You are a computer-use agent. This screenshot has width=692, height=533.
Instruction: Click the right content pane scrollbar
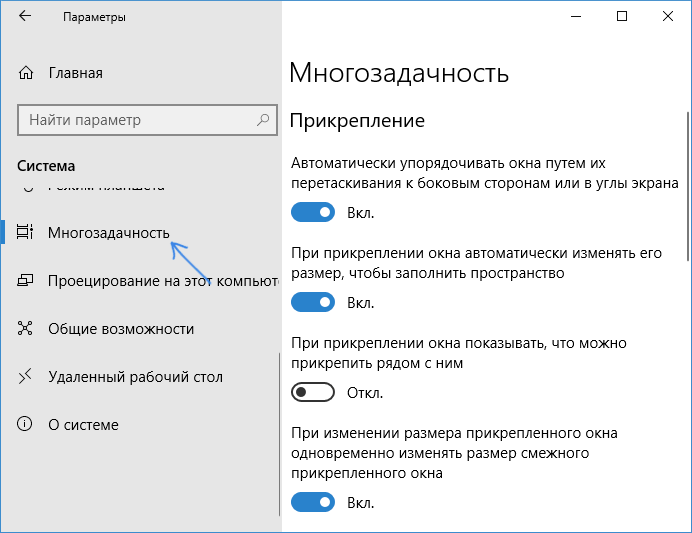coord(688,187)
